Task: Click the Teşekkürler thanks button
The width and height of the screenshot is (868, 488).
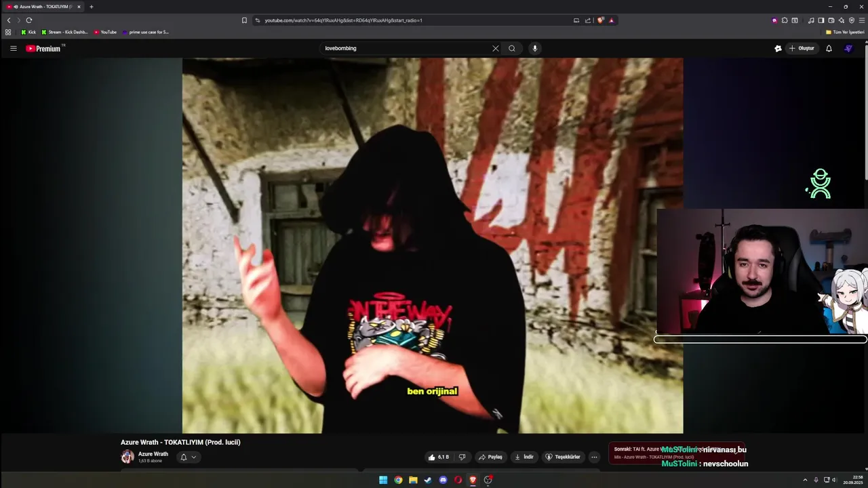Action: [x=563, y=457]
